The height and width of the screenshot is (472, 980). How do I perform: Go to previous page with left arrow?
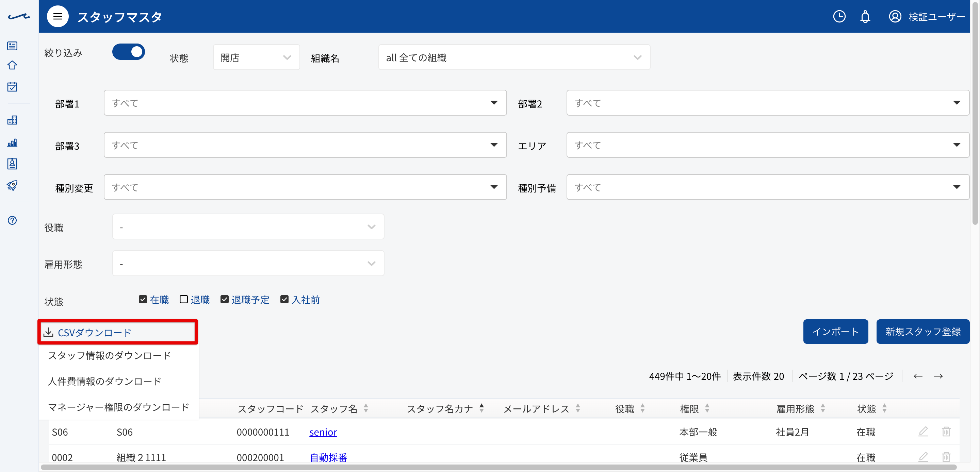click(x=918, y=376)
